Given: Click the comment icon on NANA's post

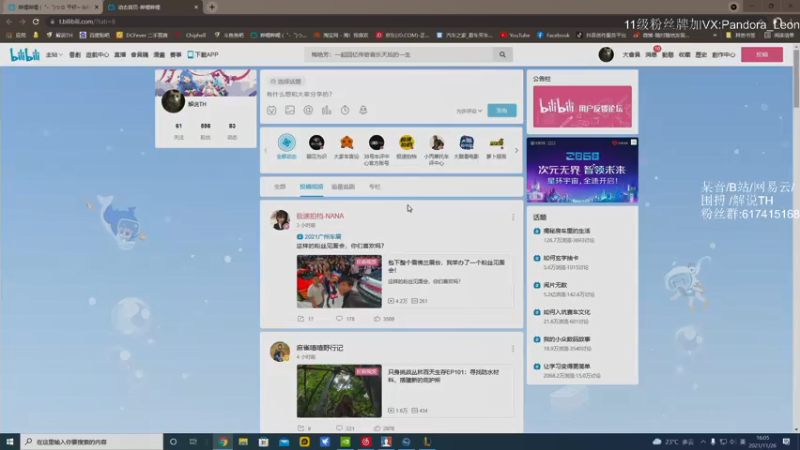Looking at the screenshot, I should click(x=339, y=319).
